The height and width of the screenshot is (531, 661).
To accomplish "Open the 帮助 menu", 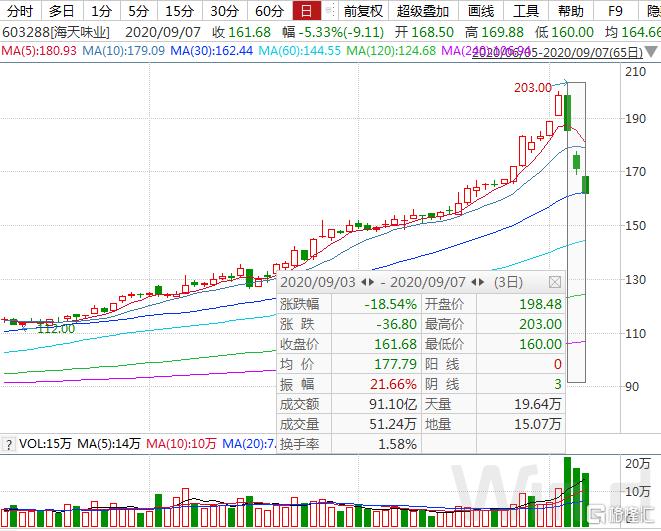I will (571, 11).
